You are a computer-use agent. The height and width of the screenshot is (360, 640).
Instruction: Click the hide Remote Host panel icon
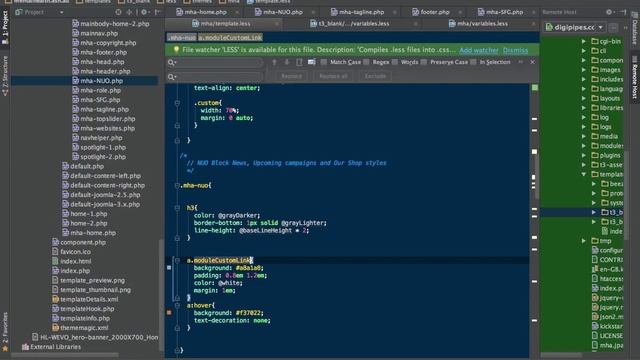[623, 12]
